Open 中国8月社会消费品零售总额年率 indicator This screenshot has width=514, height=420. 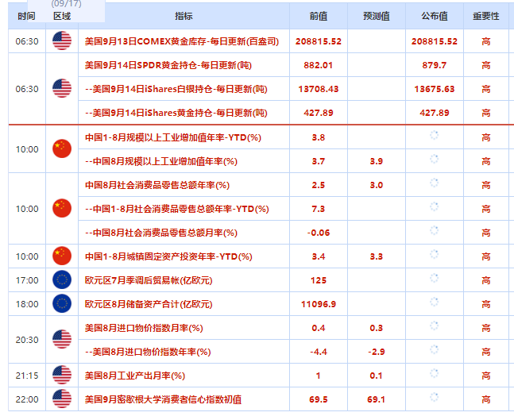(157, 185)
